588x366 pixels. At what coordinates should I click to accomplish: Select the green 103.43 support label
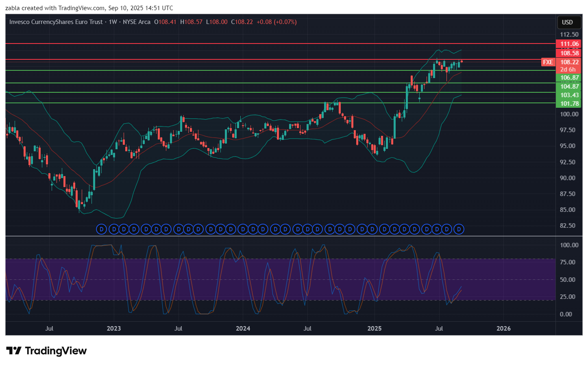coord(569,95)
